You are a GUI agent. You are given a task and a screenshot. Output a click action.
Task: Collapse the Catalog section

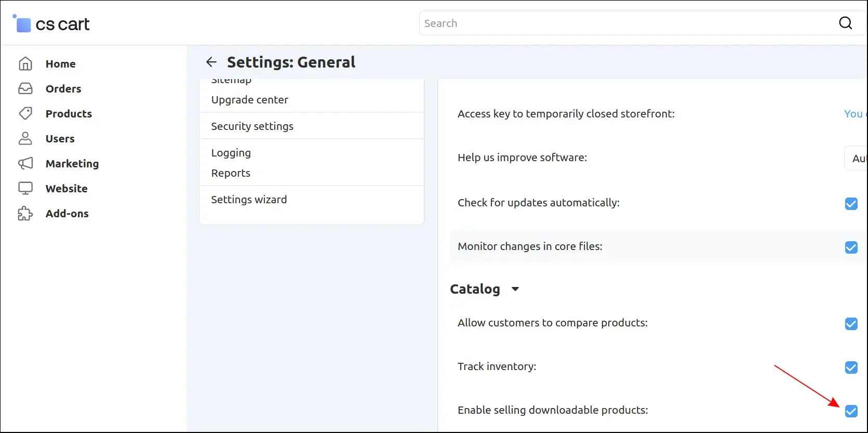click(x=515, y=289)
